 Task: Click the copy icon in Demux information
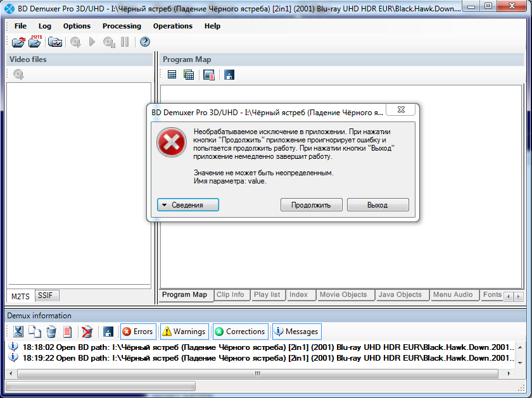35,331
